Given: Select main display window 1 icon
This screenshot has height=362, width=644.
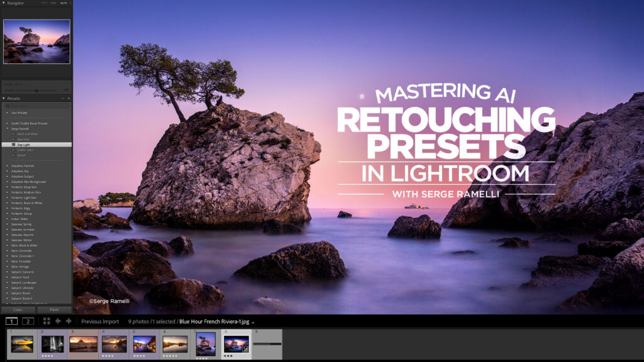Looking at the screenshot, I should (x=11, y=321).
